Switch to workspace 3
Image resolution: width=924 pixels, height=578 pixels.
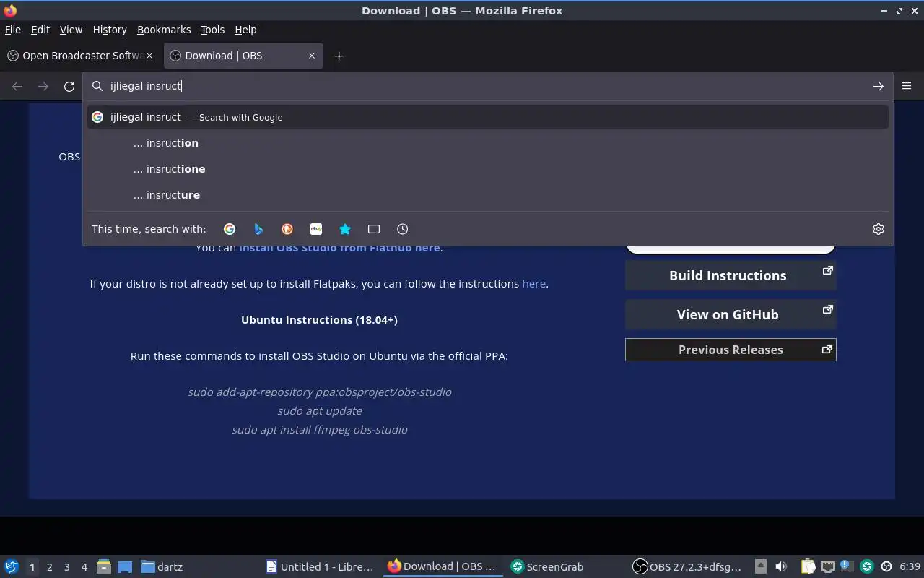click(67, 567)
